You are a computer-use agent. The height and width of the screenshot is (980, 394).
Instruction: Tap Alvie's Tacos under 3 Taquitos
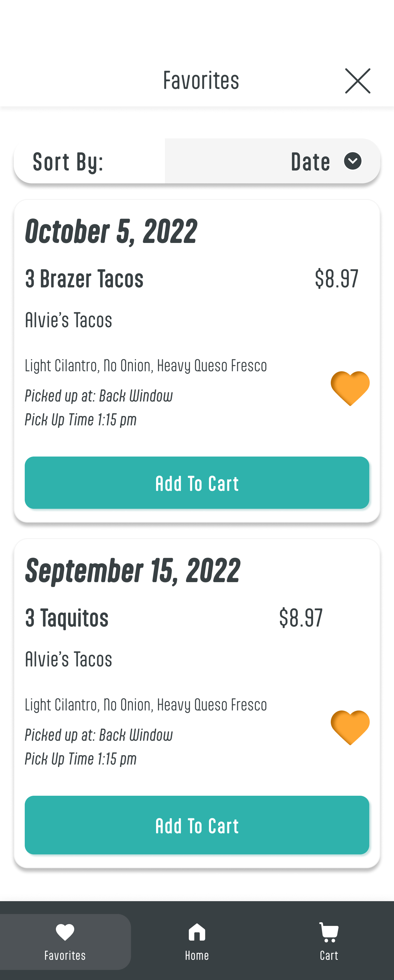tap(68, 659)
